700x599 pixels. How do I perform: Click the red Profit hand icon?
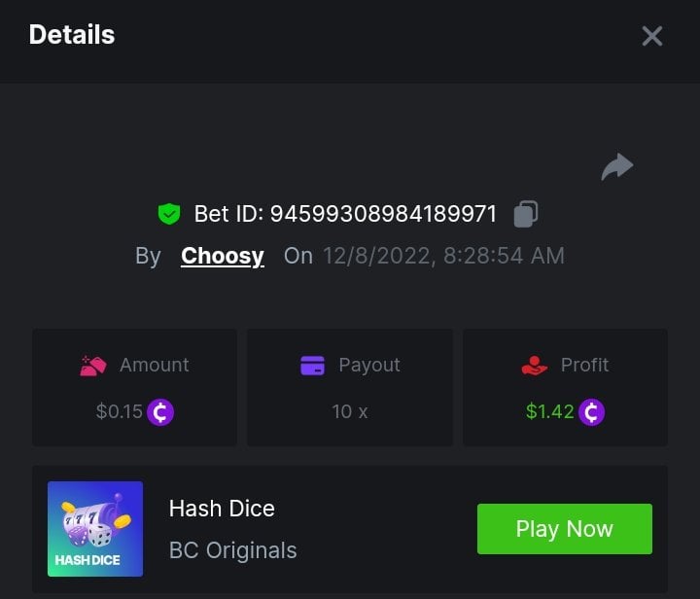pyautogui.click(x=535, y=366)
